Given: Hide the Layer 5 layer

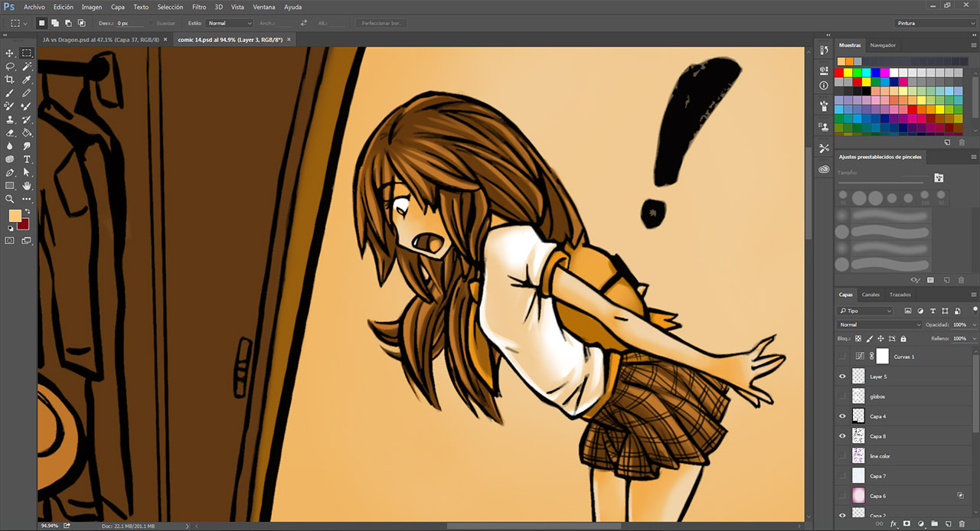Looking at the screenshot, I should 843,376.
